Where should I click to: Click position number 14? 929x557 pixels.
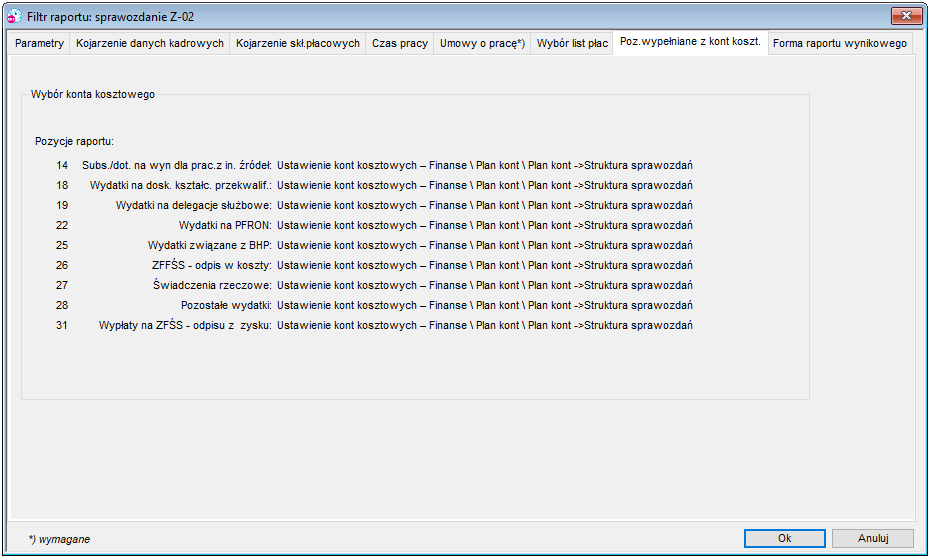pyautogui.click(x=62, y=165)
